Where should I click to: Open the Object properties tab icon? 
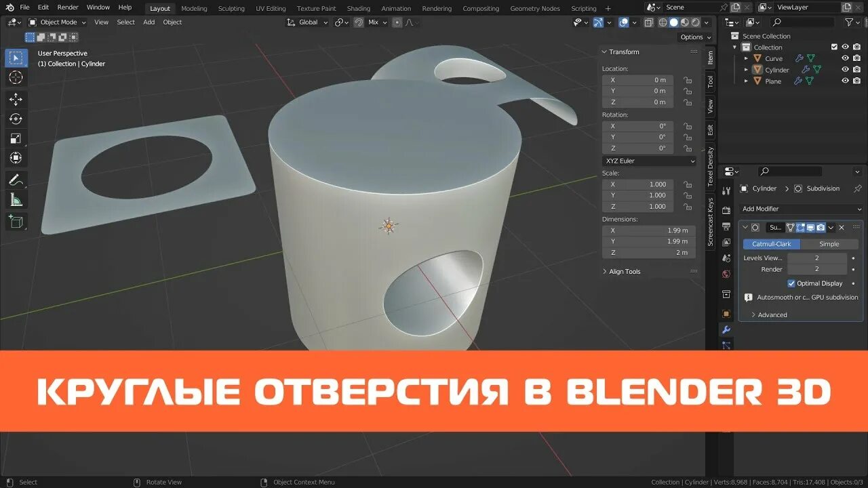pyautogui.click(x=726, y=314)
